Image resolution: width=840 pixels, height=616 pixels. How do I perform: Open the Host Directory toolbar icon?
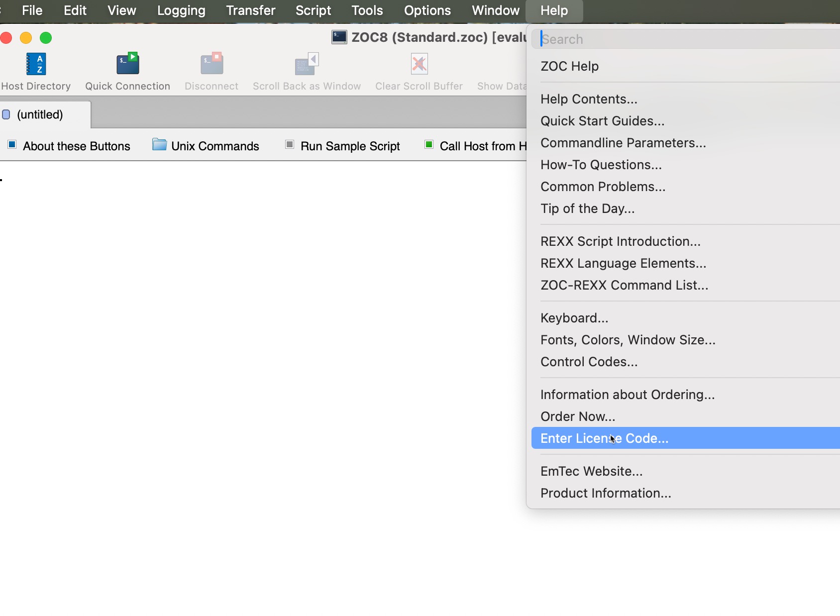click(x=36, y=65)
